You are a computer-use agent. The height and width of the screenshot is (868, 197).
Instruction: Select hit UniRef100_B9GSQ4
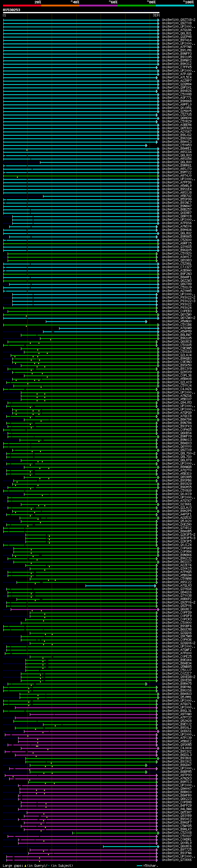click(177, 139)
